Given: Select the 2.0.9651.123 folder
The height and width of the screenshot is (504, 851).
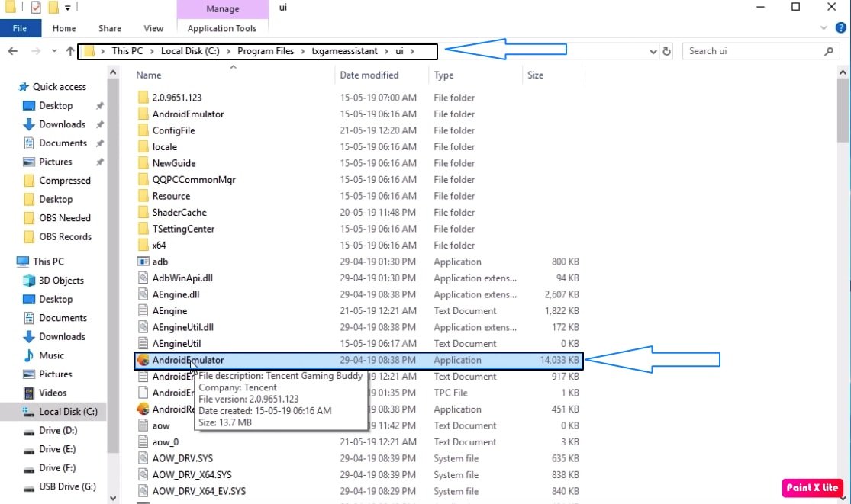Looking at the screenshot, I should (177, 98).
